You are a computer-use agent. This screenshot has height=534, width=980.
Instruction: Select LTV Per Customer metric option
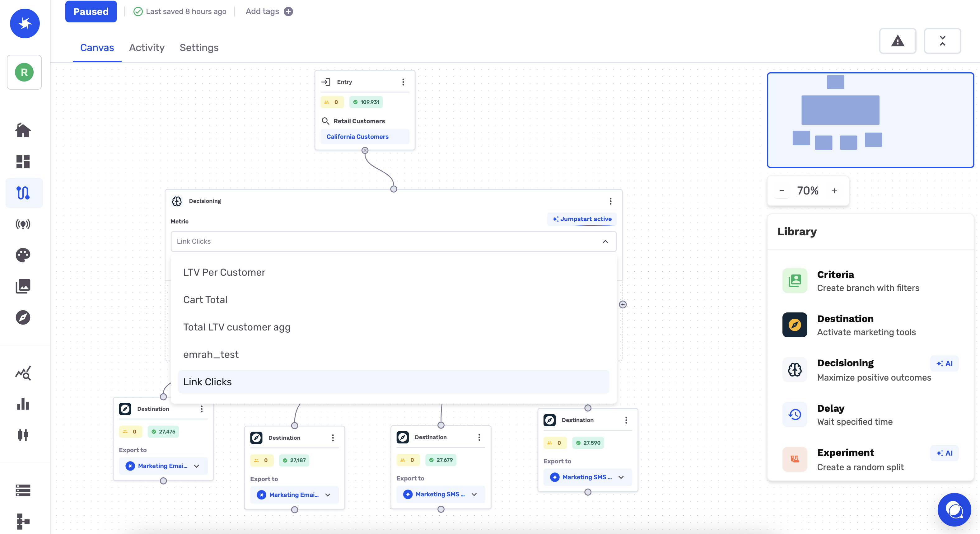[393, 273]
